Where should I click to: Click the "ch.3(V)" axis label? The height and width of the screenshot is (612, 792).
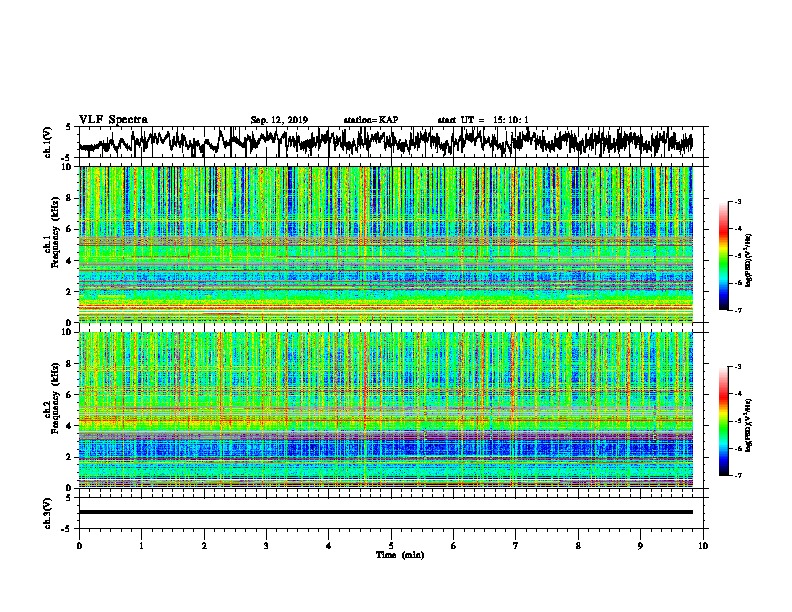point(48,514)
